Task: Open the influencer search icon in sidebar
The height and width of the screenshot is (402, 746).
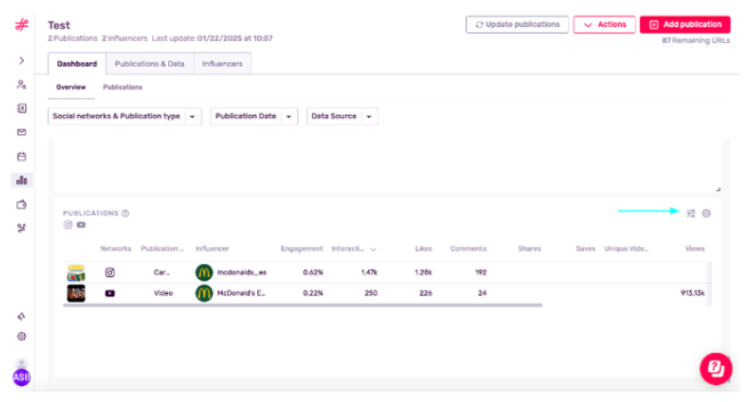Action: 21,84
